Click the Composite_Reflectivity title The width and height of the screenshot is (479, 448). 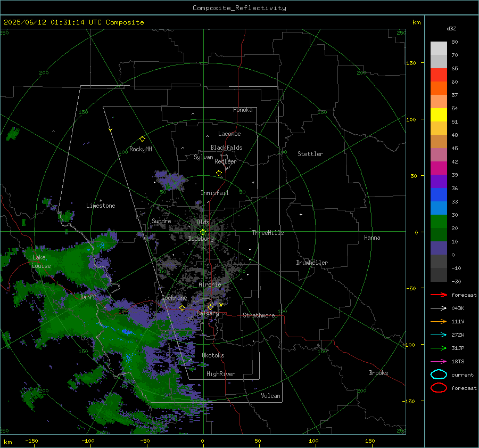point(240,8)
